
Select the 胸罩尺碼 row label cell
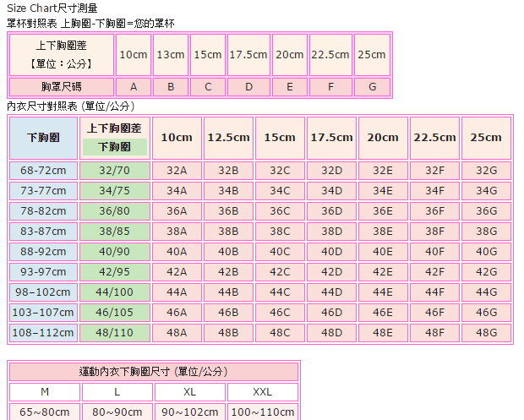[61, 87]
